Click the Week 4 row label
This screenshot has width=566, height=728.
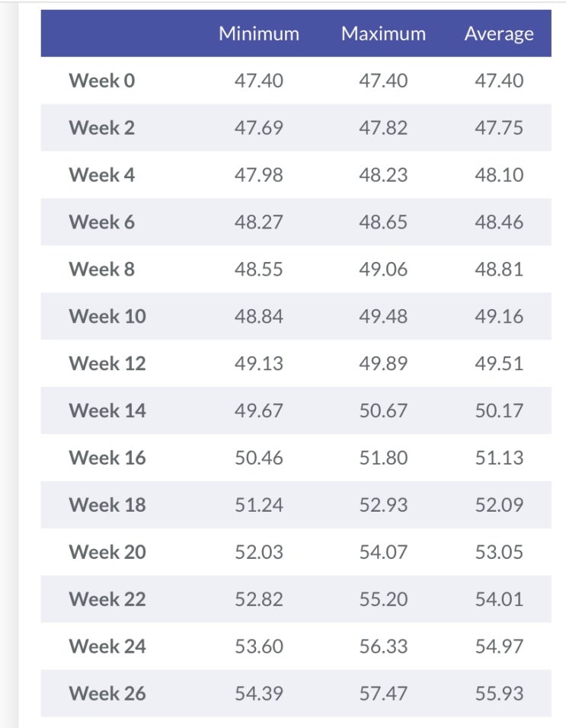[x=102, y=175]
